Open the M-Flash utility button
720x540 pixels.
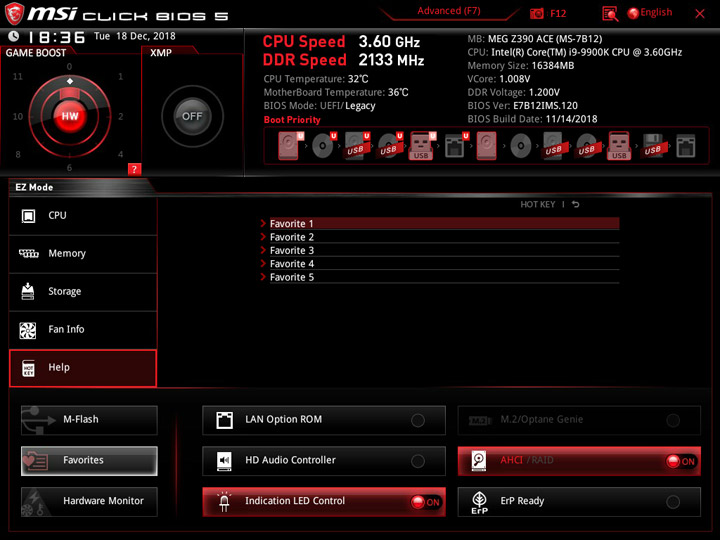[x=89, y=420]
